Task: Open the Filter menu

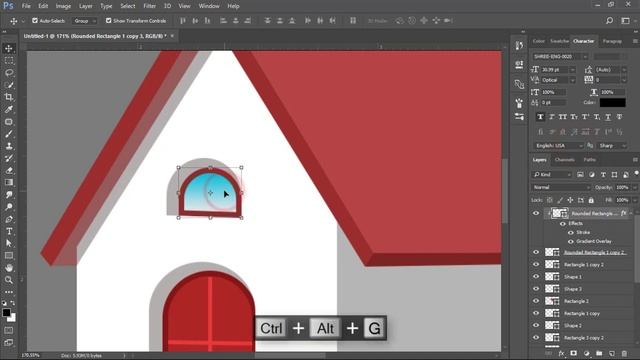Action: pos(149,6)
